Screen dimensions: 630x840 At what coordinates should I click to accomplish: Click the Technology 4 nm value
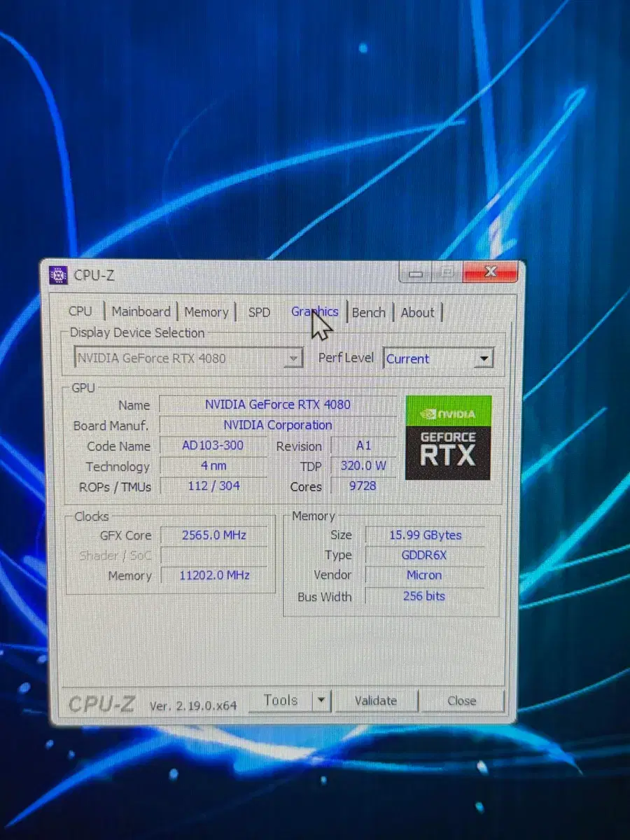pos(213,466)
